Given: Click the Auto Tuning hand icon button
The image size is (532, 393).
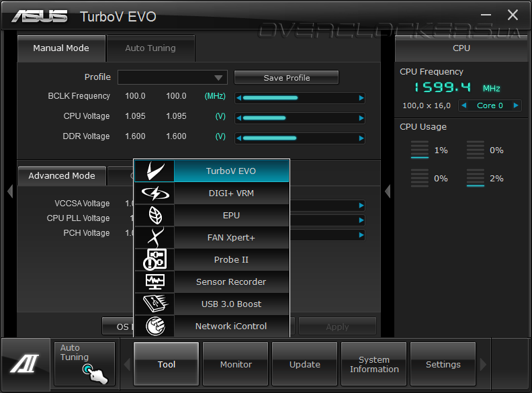Looking at the screenshot, I should point(85,364).
